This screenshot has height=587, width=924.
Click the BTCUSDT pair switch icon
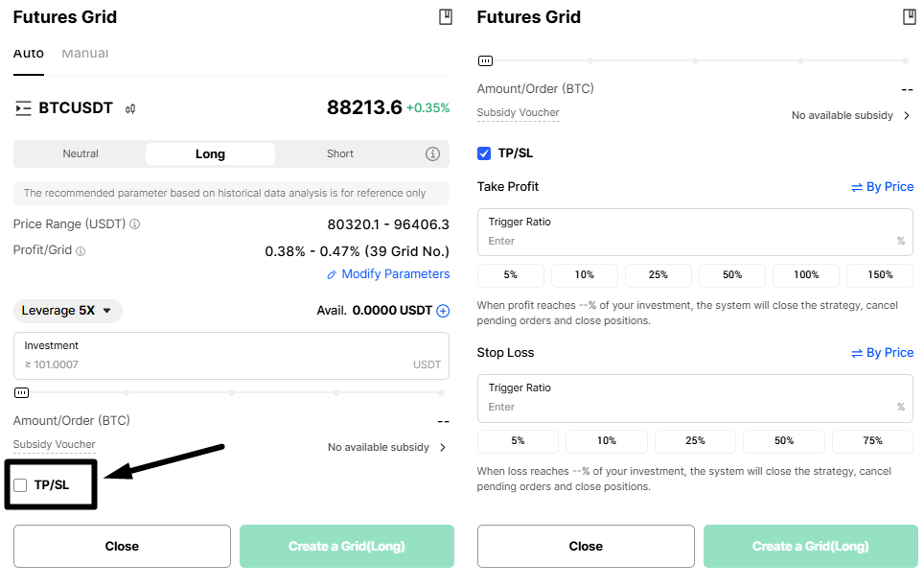[23, 108]
